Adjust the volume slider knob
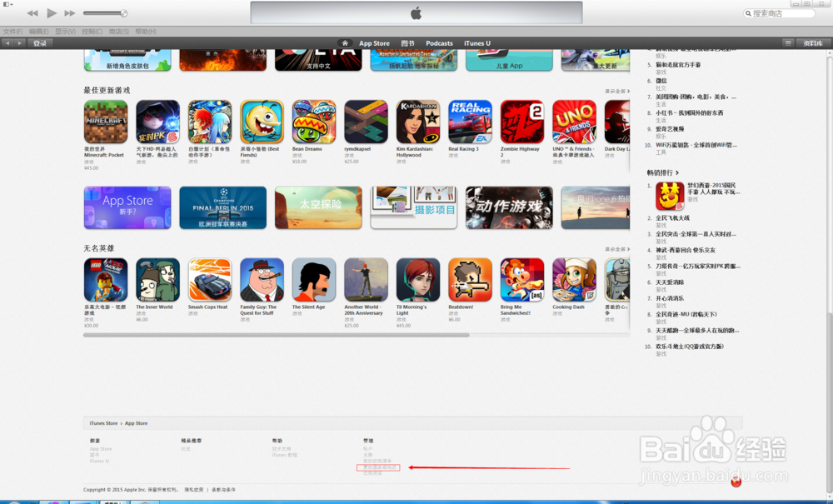 (x=124, y=12)
